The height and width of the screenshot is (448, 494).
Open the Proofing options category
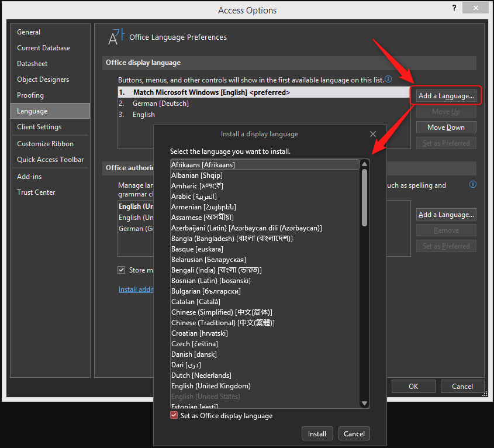50,95
